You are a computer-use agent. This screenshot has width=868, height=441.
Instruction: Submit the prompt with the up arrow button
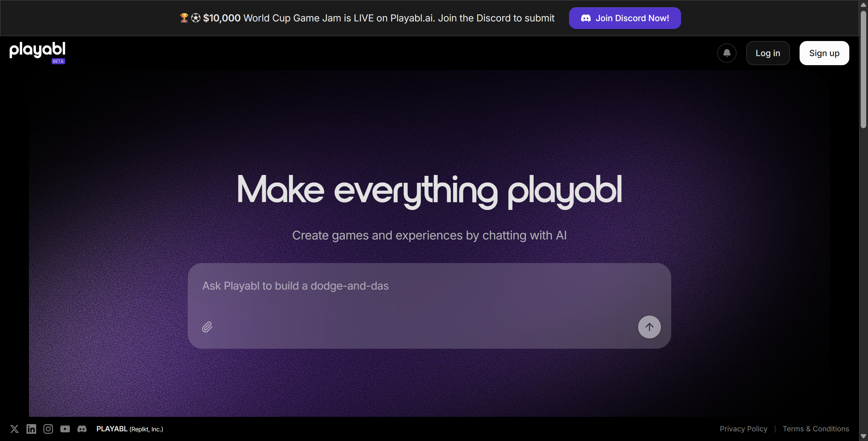click(649, 327)
